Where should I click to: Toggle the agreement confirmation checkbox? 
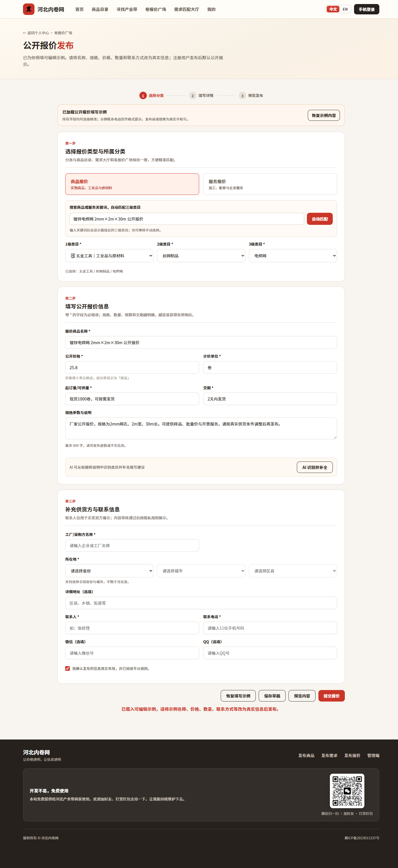68,668
